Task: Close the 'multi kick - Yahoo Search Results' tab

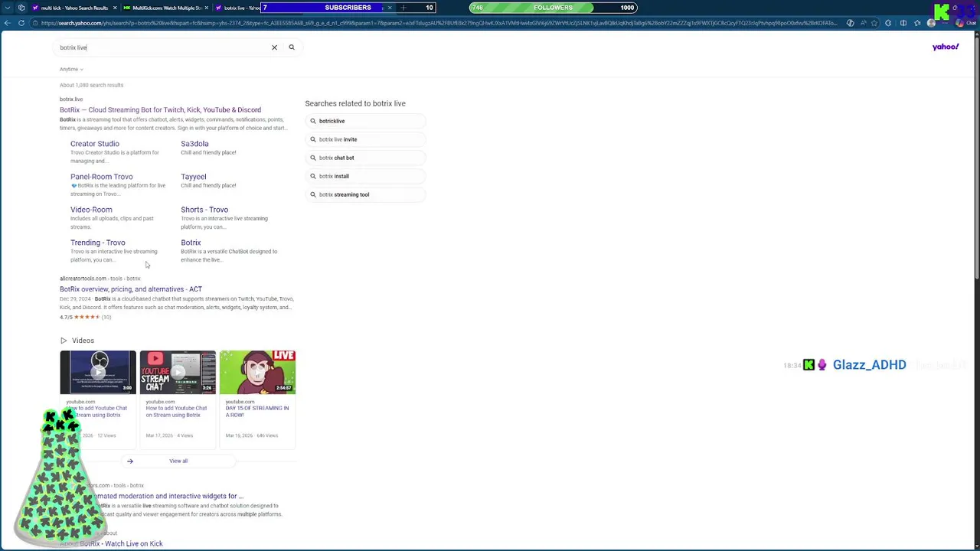Action: pyautogui.click(x=115, y=8)
